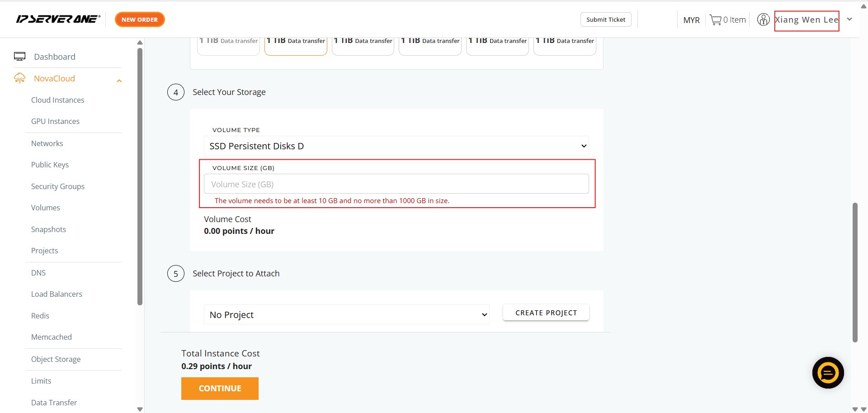Click the Dashboard monitor icon
Viewport: 868px width, 413px height.
tap(19, 57)
